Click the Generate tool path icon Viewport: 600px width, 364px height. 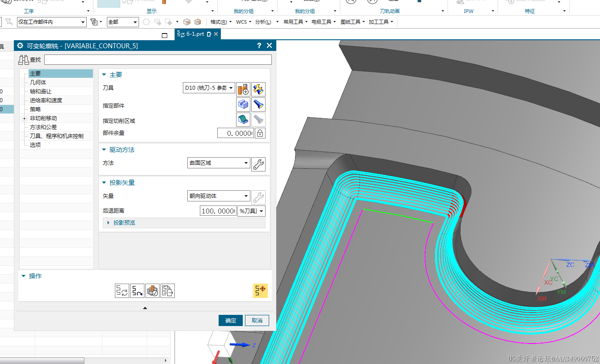pyautogui.click(x=122, y=291)
